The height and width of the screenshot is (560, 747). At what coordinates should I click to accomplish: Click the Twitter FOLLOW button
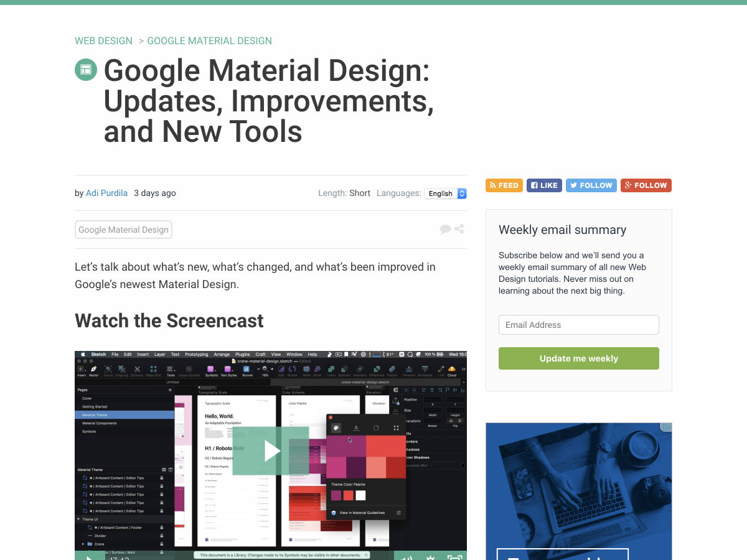click(x=591, y=185)
